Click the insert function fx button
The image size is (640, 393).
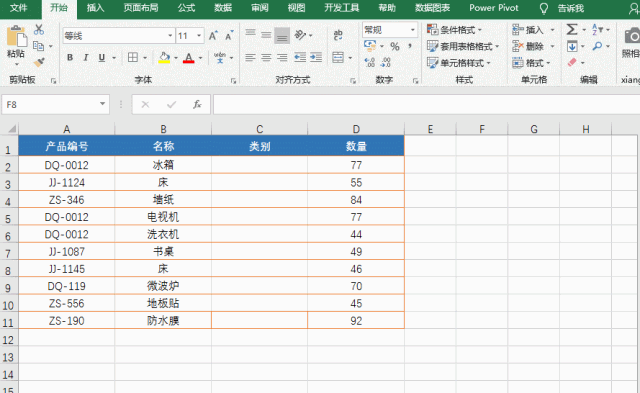tap(197, 104)
